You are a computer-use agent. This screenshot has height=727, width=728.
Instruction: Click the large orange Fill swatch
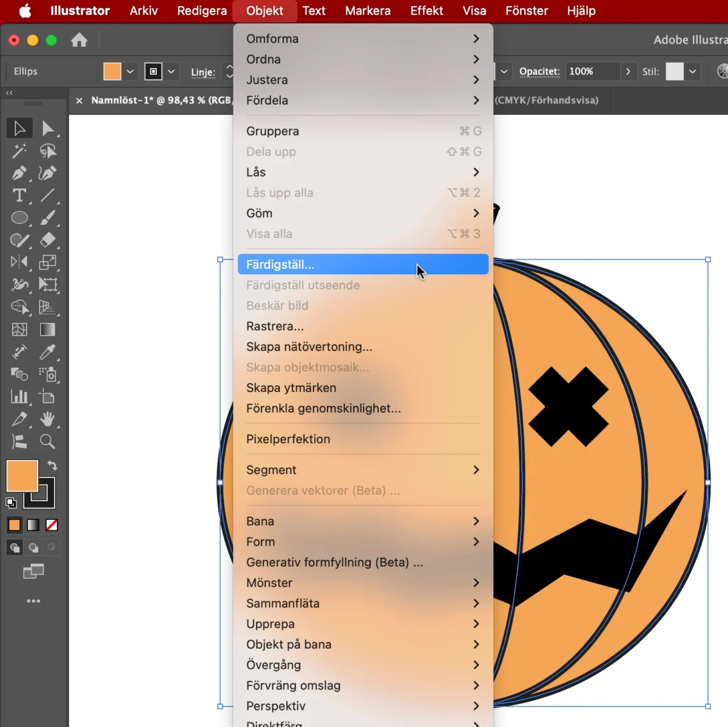22,476
